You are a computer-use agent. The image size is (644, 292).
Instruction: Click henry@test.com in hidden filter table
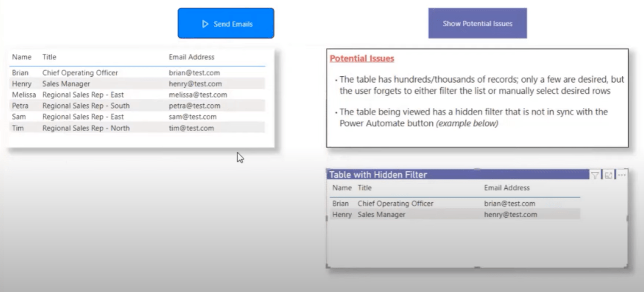[511, 214]
